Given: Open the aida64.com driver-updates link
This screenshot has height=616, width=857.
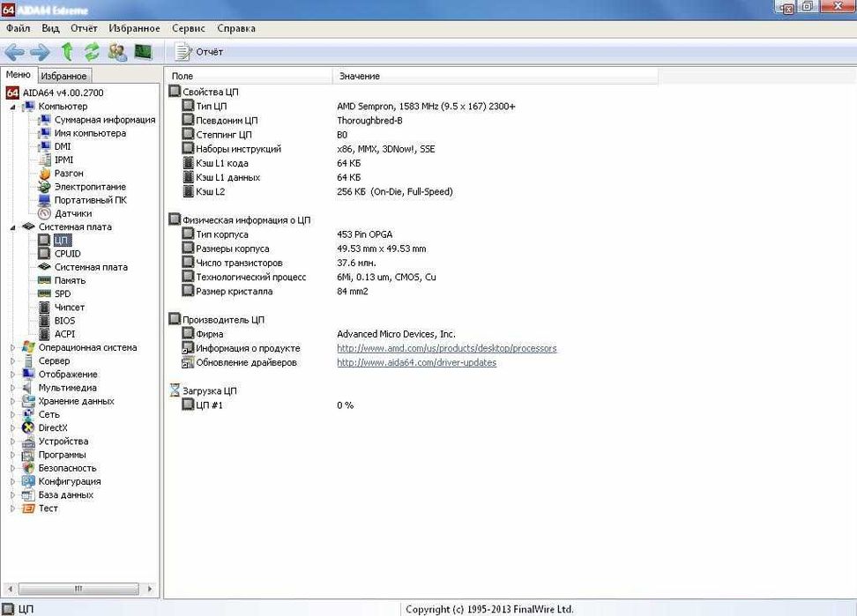Looking at the screenshot, I should [x=416, y=362].
